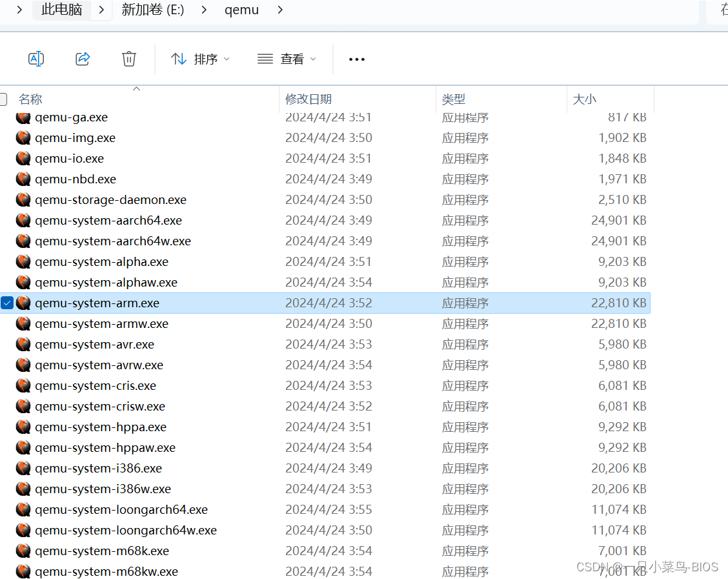Sort by the 类型 column header
Screen dimensions: 728x579
454,99
